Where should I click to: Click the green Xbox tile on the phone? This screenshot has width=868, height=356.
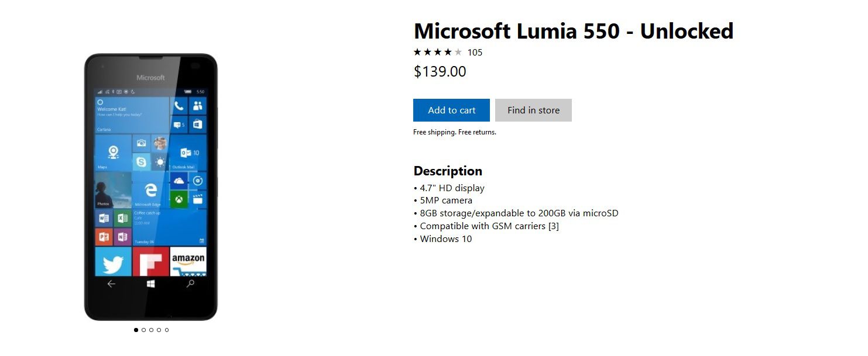coord(179,199)
